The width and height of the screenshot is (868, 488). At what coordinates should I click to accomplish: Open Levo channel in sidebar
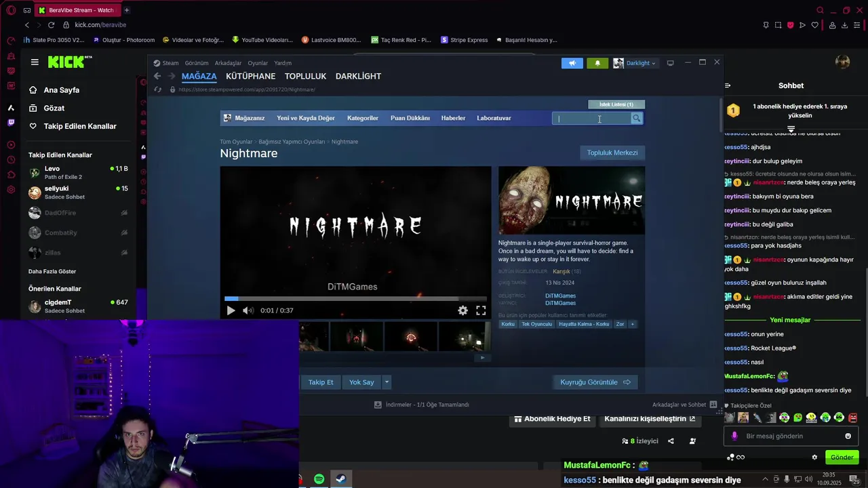tap(78, 172)
